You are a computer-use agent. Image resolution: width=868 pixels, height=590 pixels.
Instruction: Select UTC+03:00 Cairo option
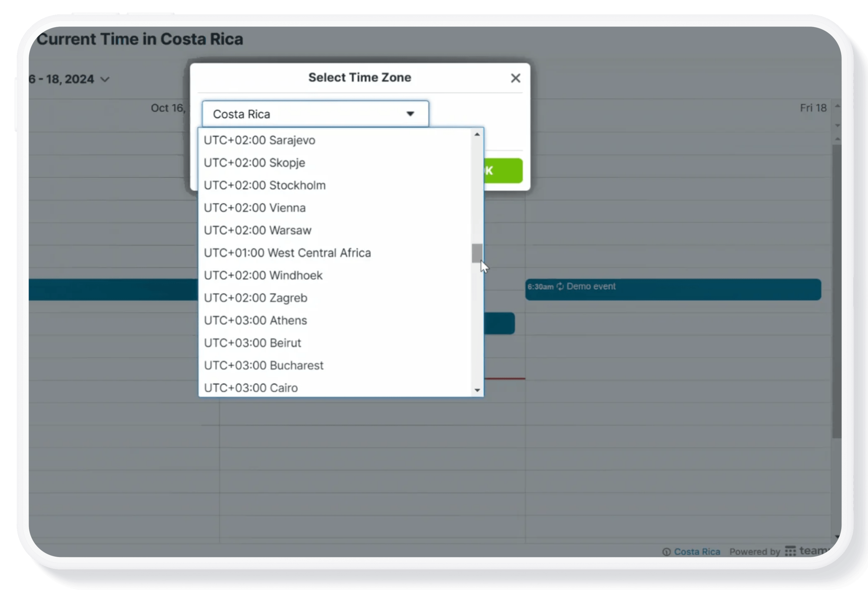pyautogui.click(x=335, y=387)
